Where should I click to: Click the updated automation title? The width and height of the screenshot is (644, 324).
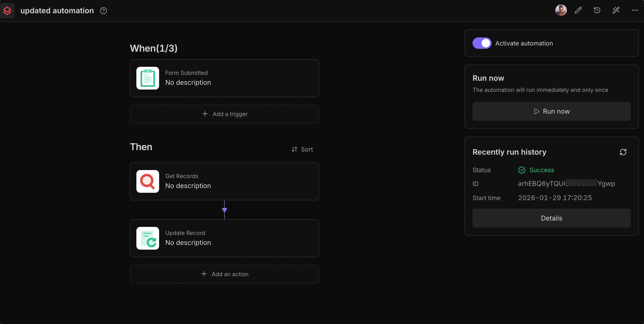click(x=57, y=10)
